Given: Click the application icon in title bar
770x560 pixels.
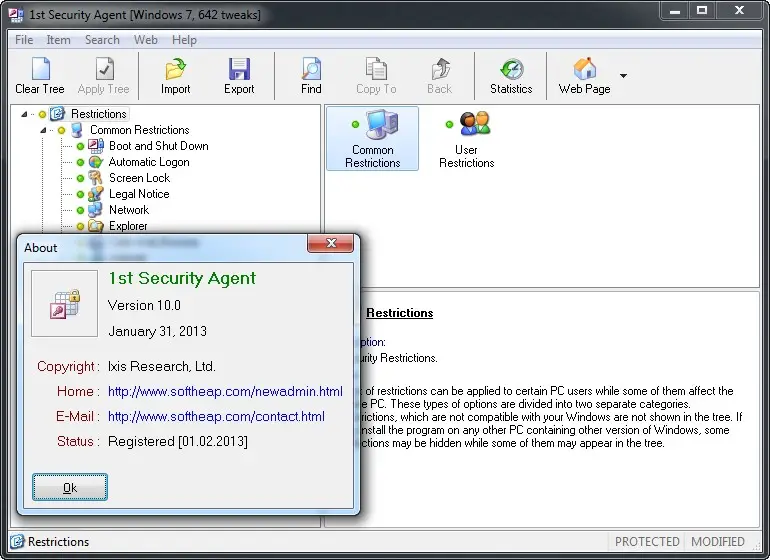Looking at the screenshot, I should [16, 15].
